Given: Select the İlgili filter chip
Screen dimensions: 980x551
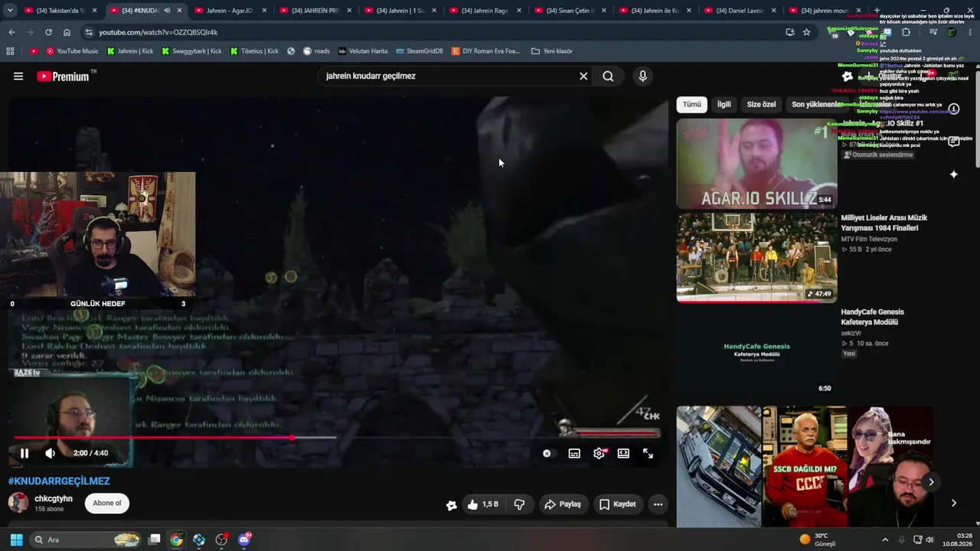Looking at the screenshot, I should coord(724,104).
